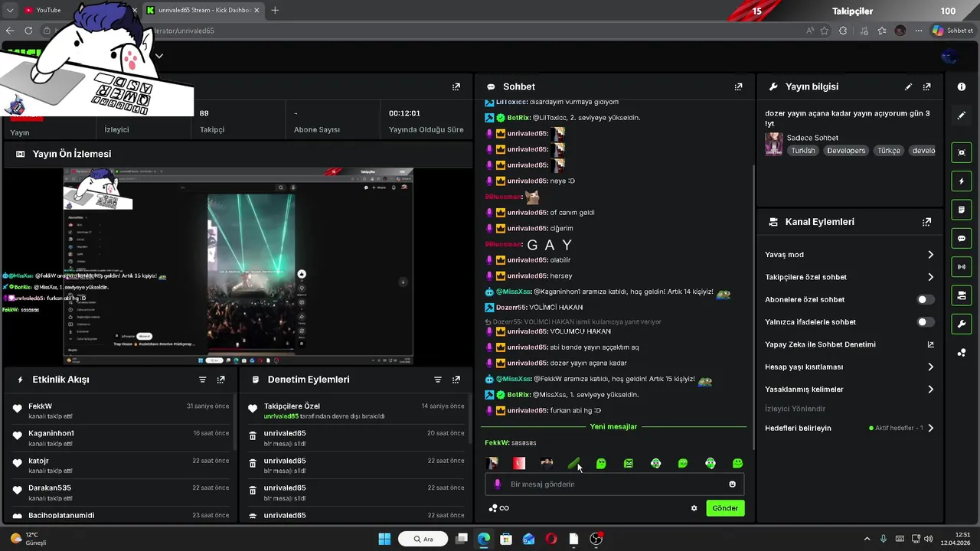
Task: Open Opera browser from the taskbar
Action: [551, 539]
